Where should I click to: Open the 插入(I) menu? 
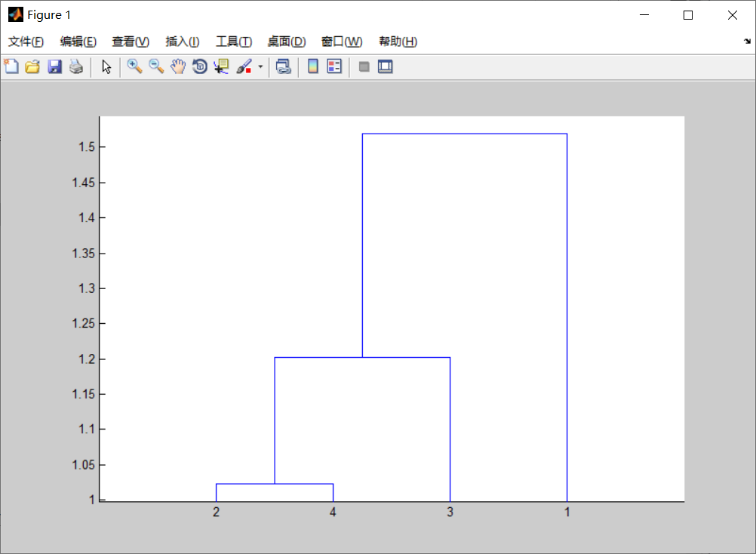click(183, 42)
